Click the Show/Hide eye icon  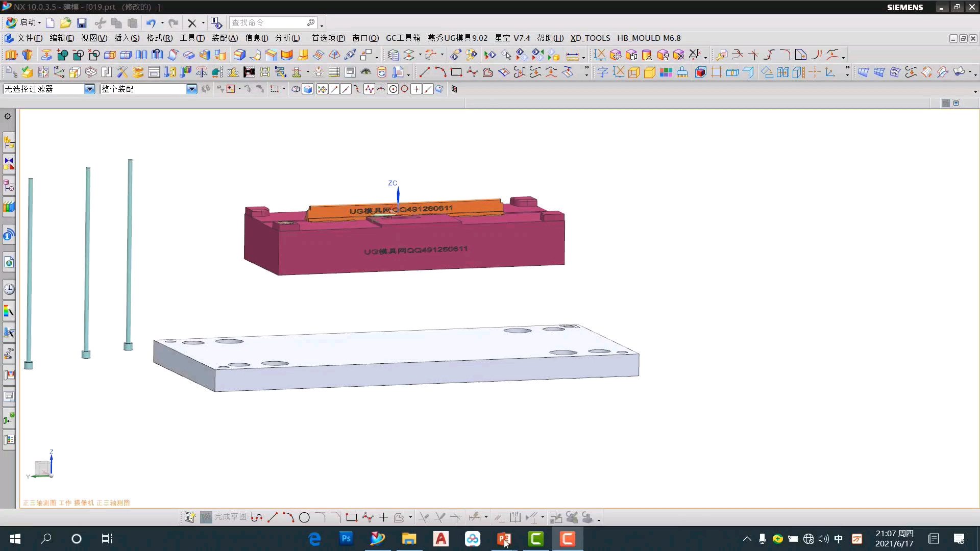366,72
